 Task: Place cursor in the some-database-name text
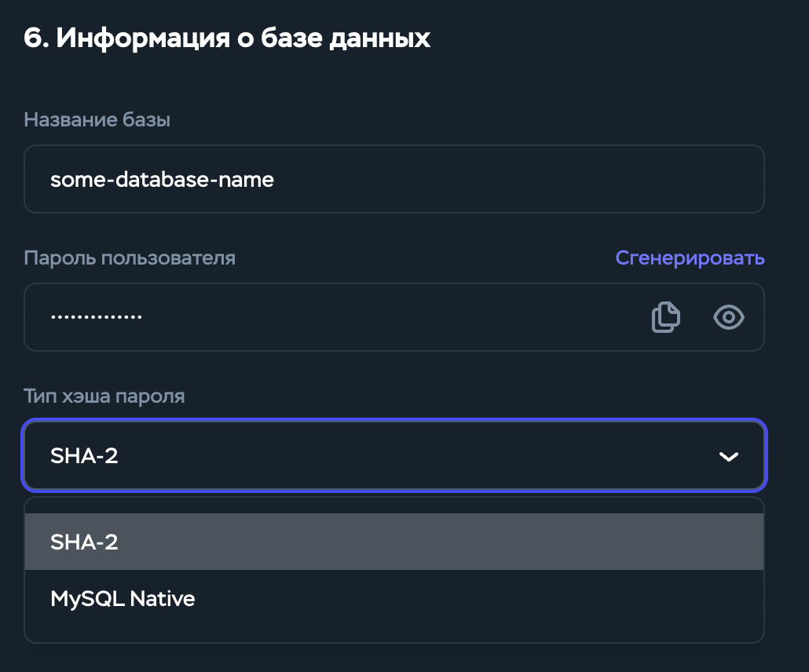coord(162,179)
